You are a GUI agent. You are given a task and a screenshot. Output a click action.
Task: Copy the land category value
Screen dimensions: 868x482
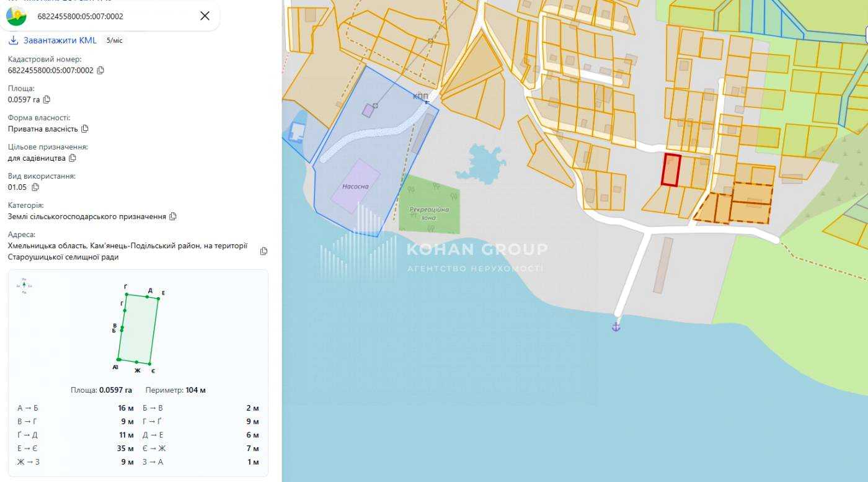pos(173,216)
